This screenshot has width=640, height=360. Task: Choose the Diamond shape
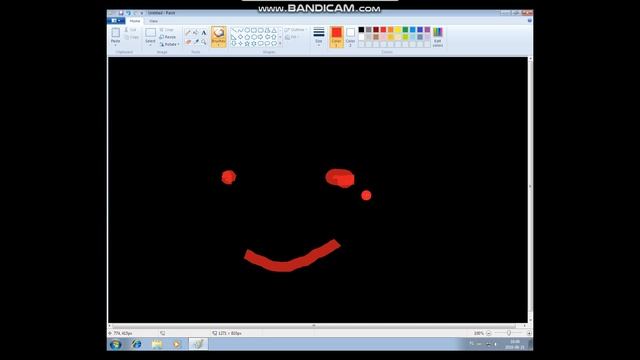click(241, 37)
